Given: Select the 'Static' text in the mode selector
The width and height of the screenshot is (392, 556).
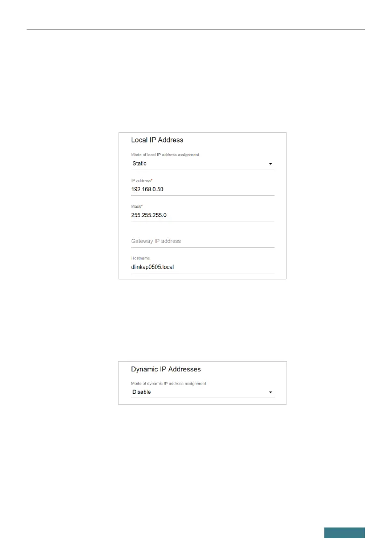Looking at the screenshot, I should 140,164.
